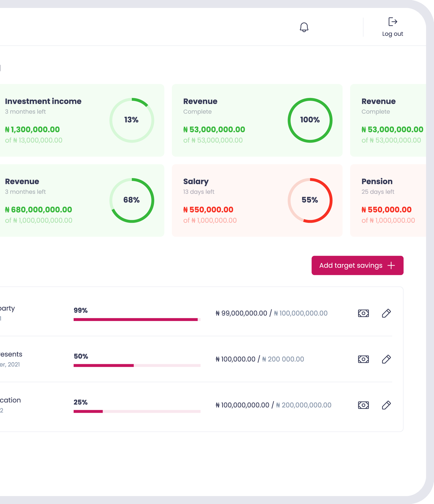Click the 99% percentage label
This screenshot has height=504, width=434.
81,310
